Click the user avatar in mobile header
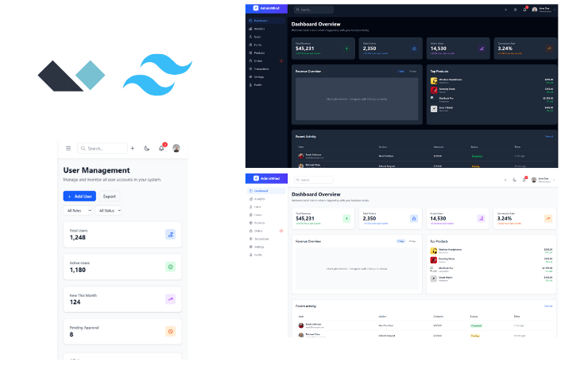 [x=176, y=148]
